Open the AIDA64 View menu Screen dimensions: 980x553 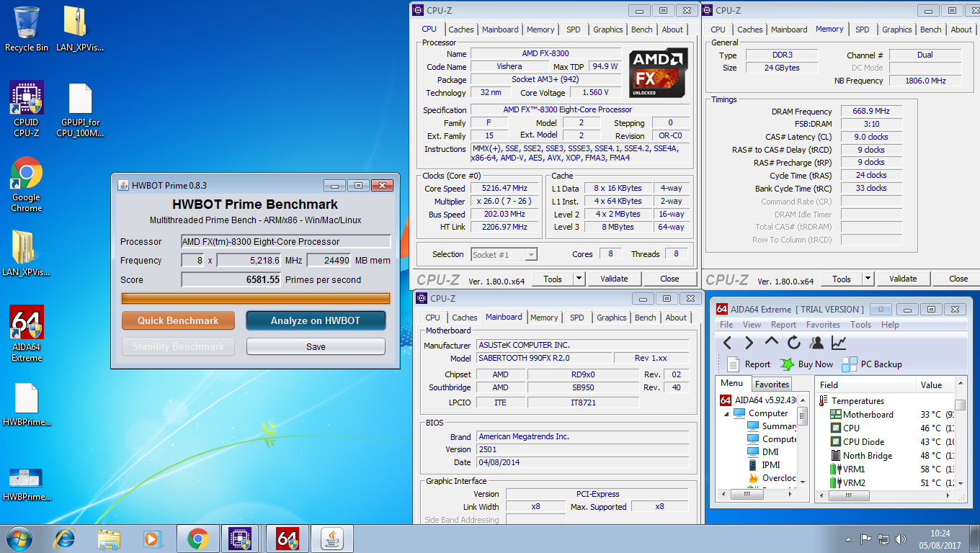pyautogui.click(x=752, y=325)
